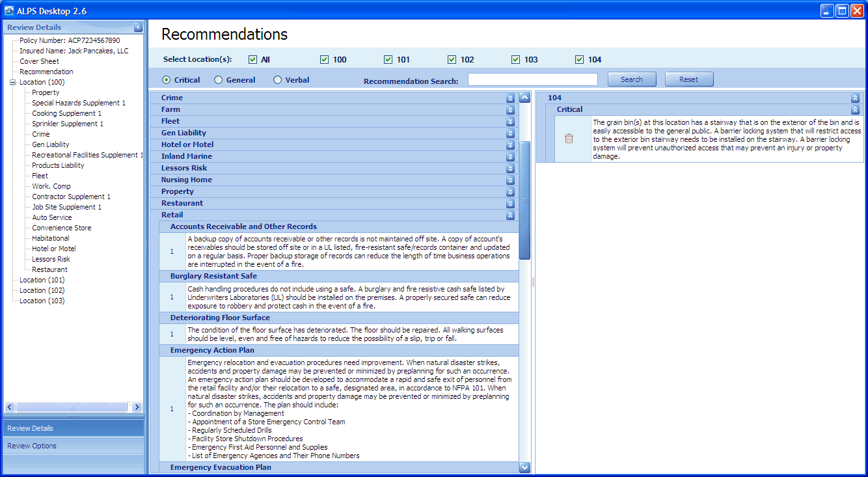
Task: Toggle location 103 checkbox
Action: 516,59
